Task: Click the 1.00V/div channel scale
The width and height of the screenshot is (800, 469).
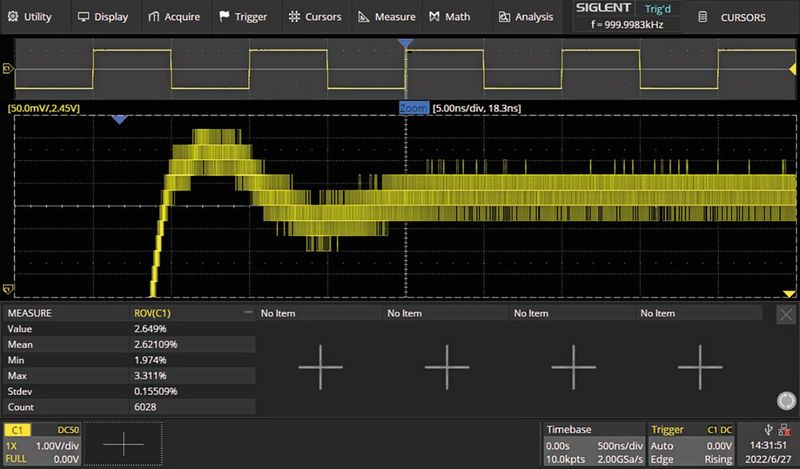Action: pos(57,446)
